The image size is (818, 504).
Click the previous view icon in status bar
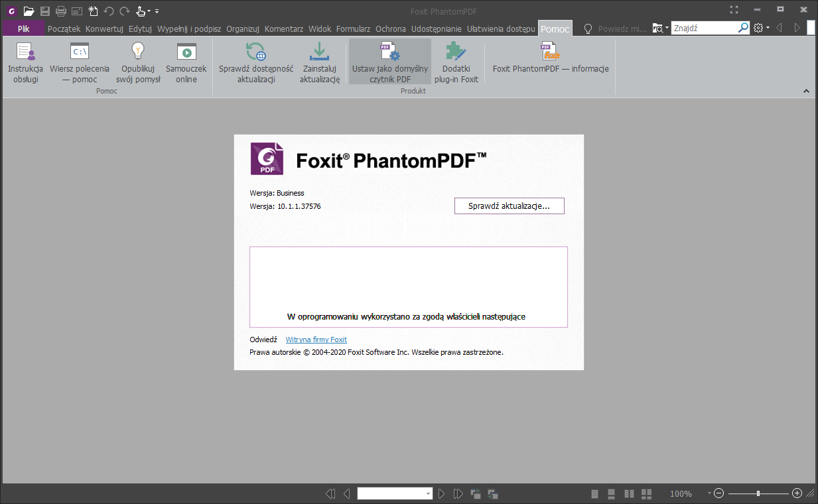click(x=476, y=493)
